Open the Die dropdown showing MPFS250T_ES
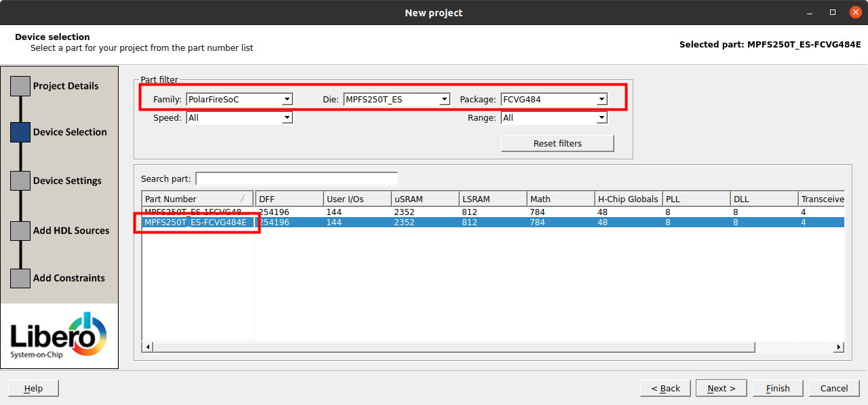 [397, 99]
